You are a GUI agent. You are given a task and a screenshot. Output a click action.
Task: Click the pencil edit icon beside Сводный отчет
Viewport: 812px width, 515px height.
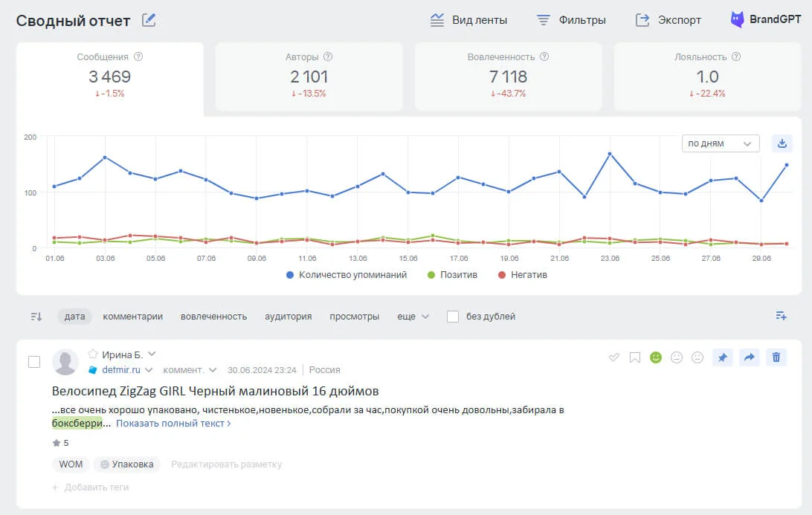(149, 20)
